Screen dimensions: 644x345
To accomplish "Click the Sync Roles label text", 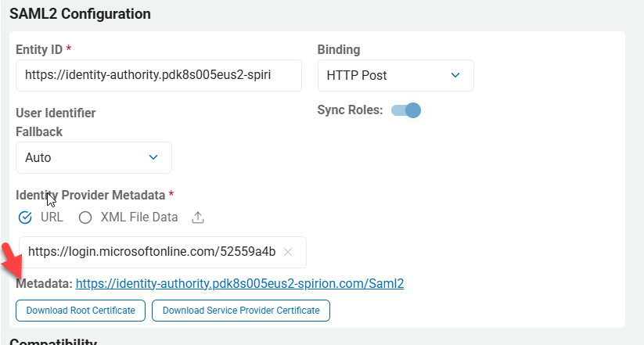I will tap(350, 110).
